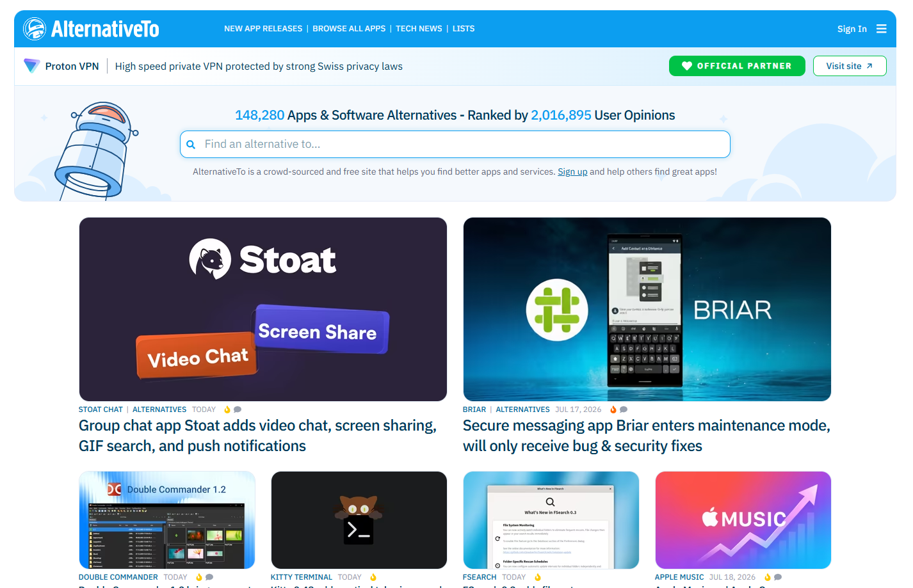Screen dimensions: 913x588
Task: Click TODAY date under Stoat article
Action: (204, 409)
